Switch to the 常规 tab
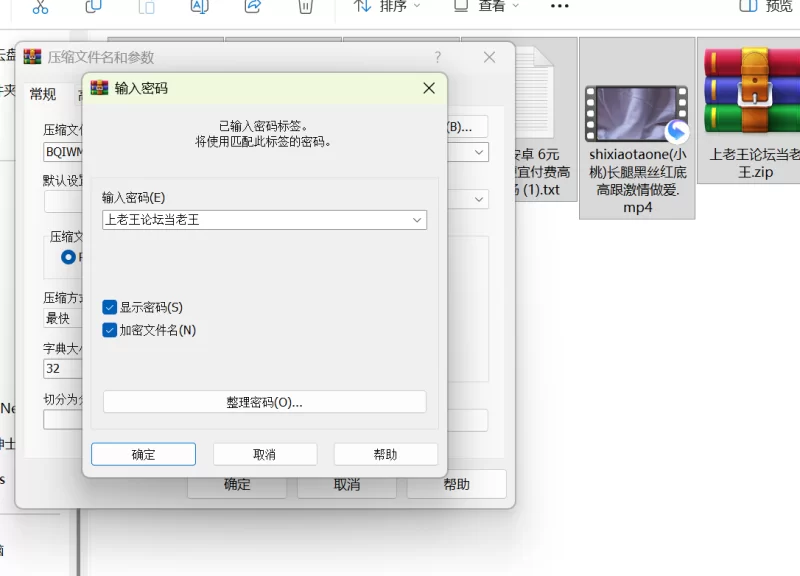This screenshot has width=800, height=576. [43, 94]
